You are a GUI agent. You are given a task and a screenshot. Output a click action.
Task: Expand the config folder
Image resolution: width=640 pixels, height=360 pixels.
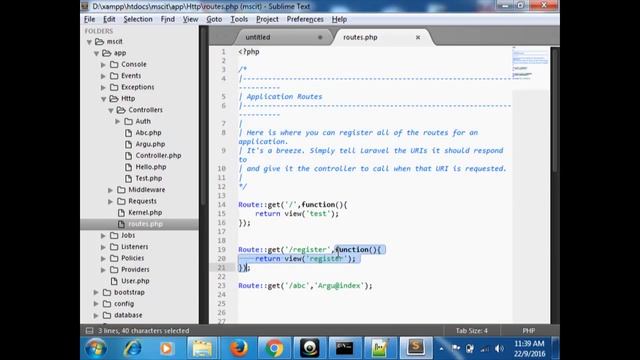96,304
